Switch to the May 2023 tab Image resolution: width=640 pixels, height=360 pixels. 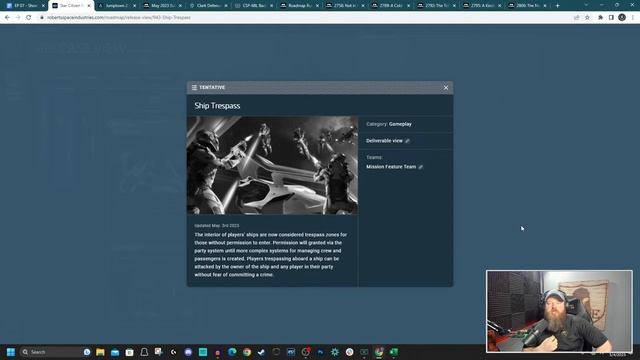pos(162,6)
